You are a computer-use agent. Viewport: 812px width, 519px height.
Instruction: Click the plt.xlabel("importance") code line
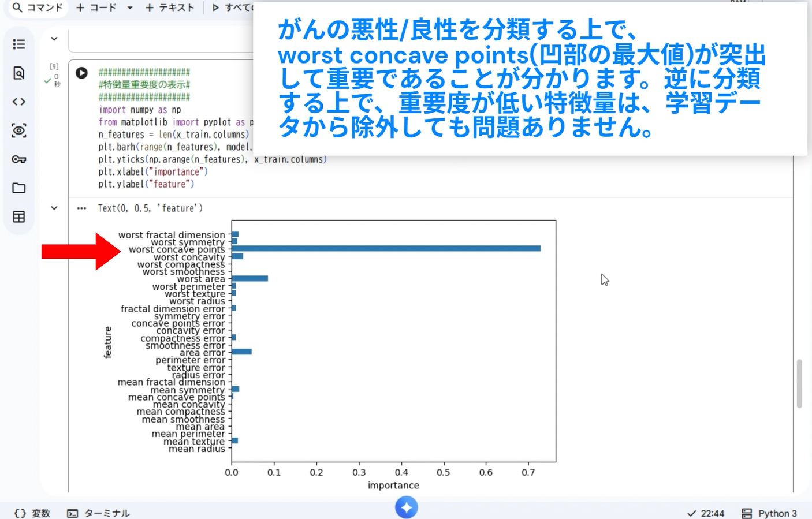click(153, 172)
